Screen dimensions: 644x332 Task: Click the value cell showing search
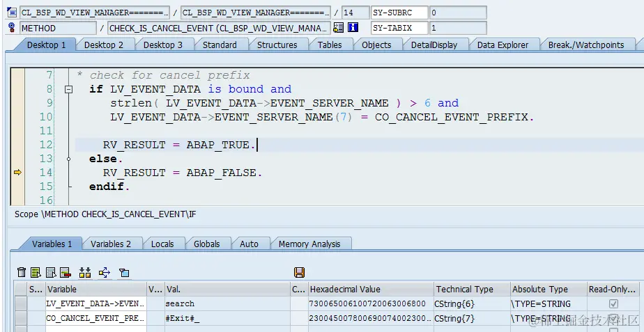(x=227, y=303)
